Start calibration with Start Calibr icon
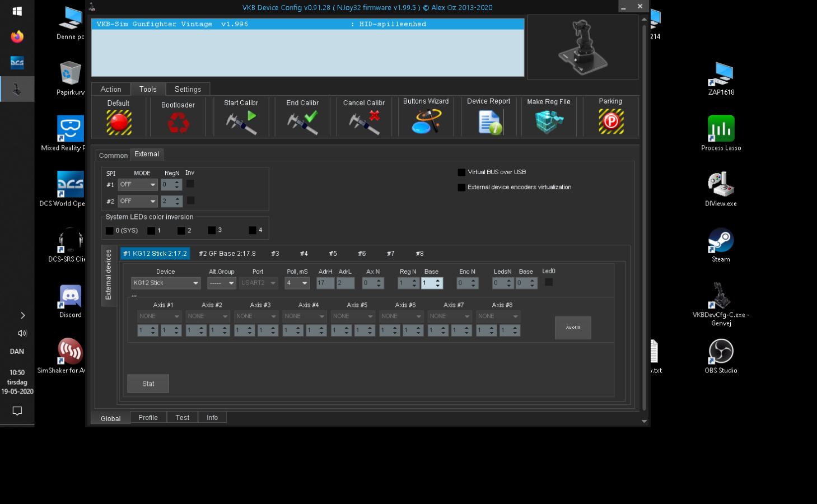The image size is (817, 504). [241, 123]
